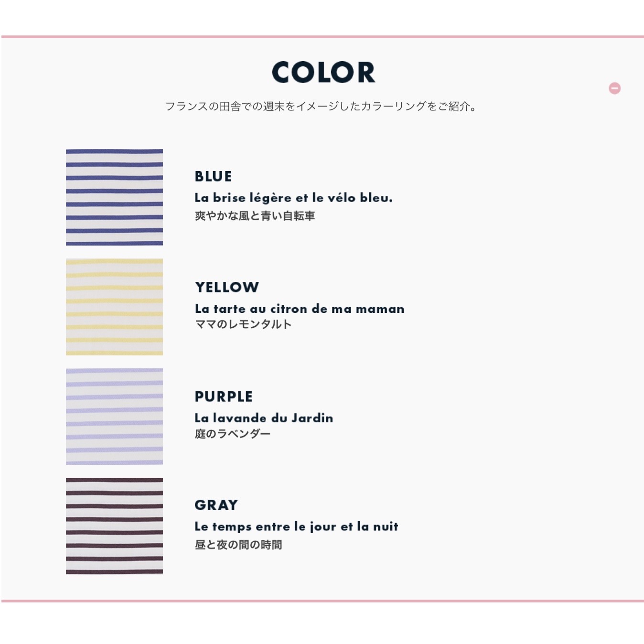Screen dimensions: 644x644
Task: Click the Japanese caption '爽やかな風と青い自転車'
Action: click(x=255, y=216)
